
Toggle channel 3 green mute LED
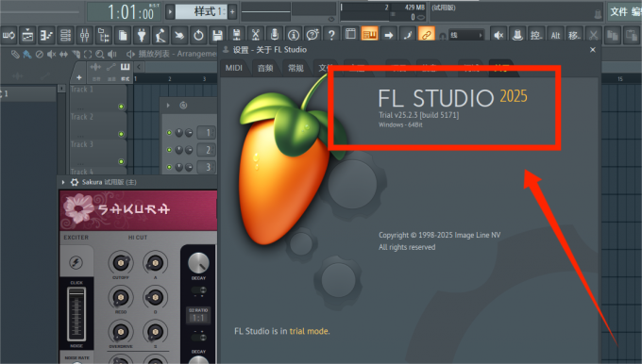(x=169, y=167)
